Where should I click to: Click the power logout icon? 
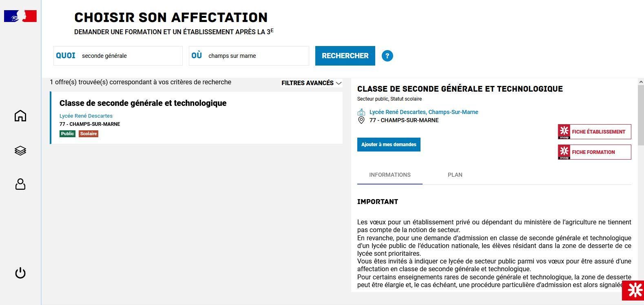[x=20, y=273]
